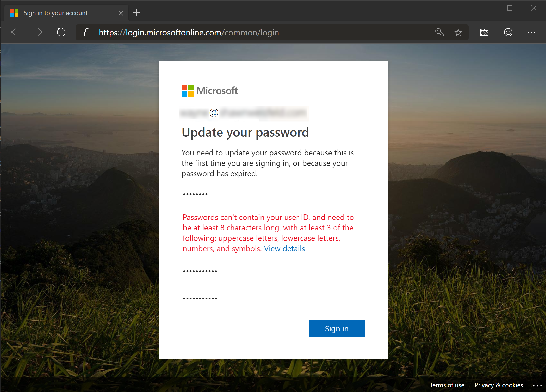Click the 'Terms of use' link
The width and height of the screenshot is (546, 392).
click(x=447, y=385)
